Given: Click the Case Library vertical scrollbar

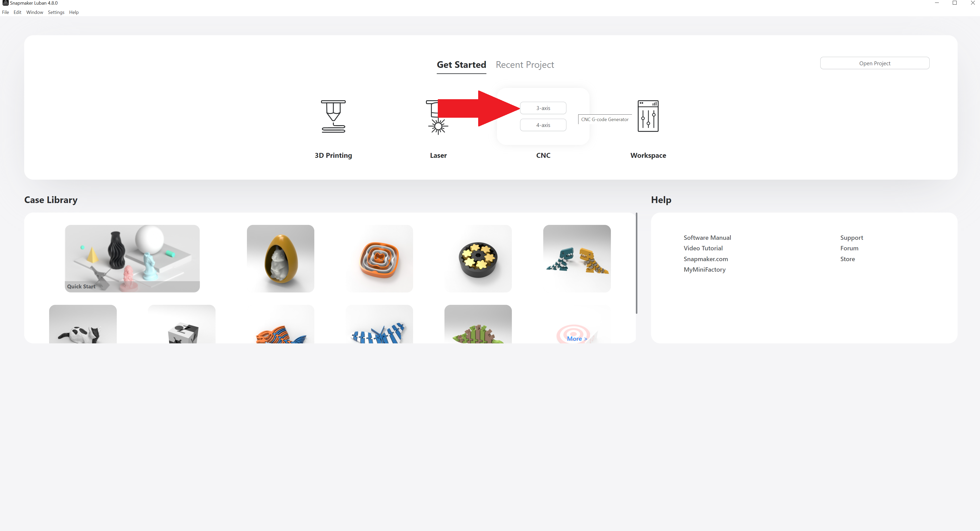Looking at the screenshot, I should coord(636,263).
